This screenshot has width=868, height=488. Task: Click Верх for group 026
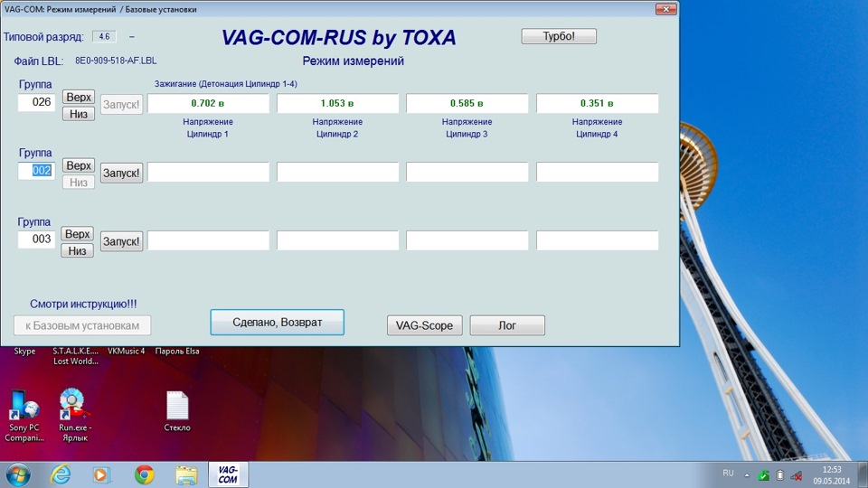[78, 97]
